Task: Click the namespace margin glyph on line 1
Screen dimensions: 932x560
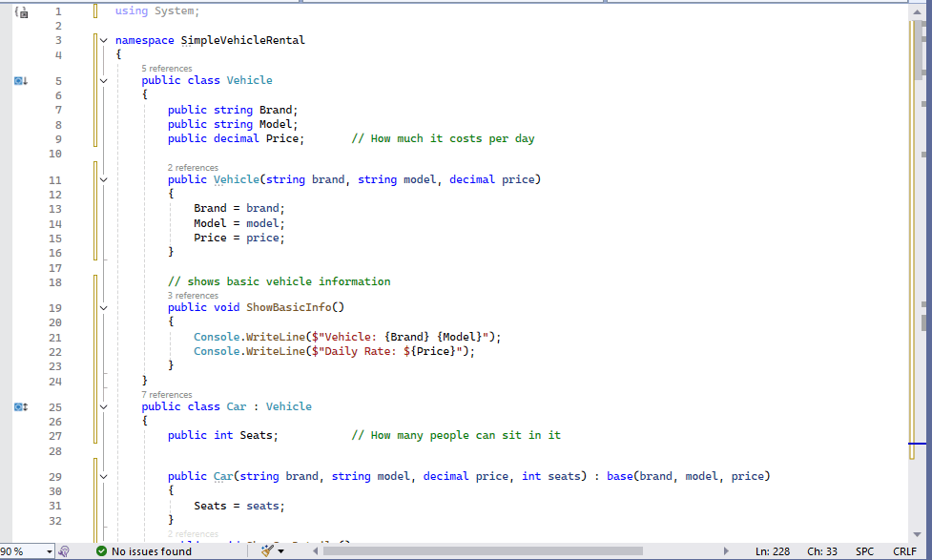Action: click(x=20, y=11)
